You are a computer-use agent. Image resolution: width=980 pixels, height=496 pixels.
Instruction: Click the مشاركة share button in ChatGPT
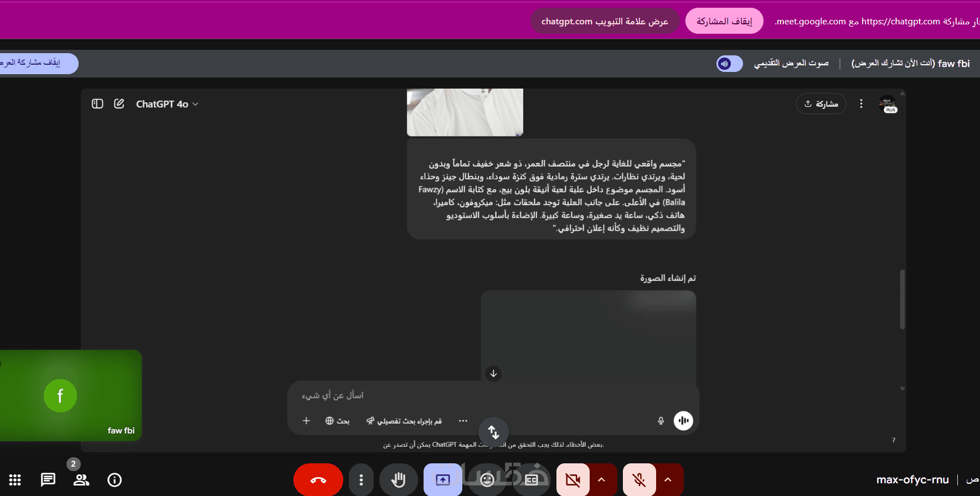pos(821,104)
